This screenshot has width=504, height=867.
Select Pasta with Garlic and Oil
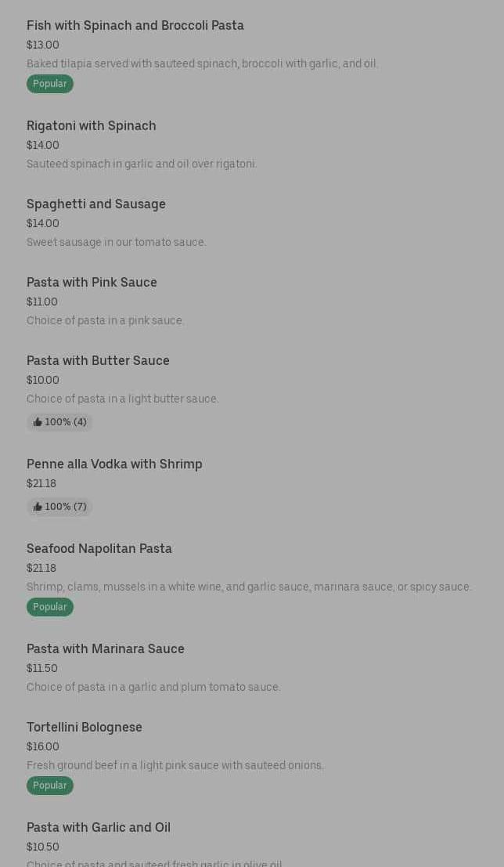pyautogui.click(x=99, y=827)
